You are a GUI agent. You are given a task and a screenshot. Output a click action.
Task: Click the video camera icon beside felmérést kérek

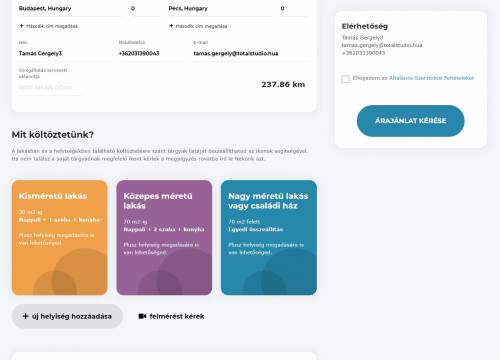142,316
